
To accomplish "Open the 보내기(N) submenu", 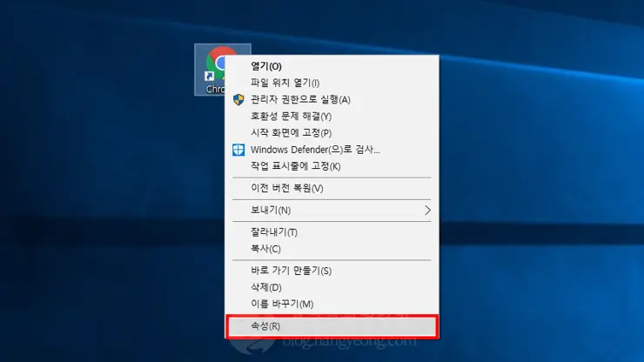I will click(x=332, y=211).
